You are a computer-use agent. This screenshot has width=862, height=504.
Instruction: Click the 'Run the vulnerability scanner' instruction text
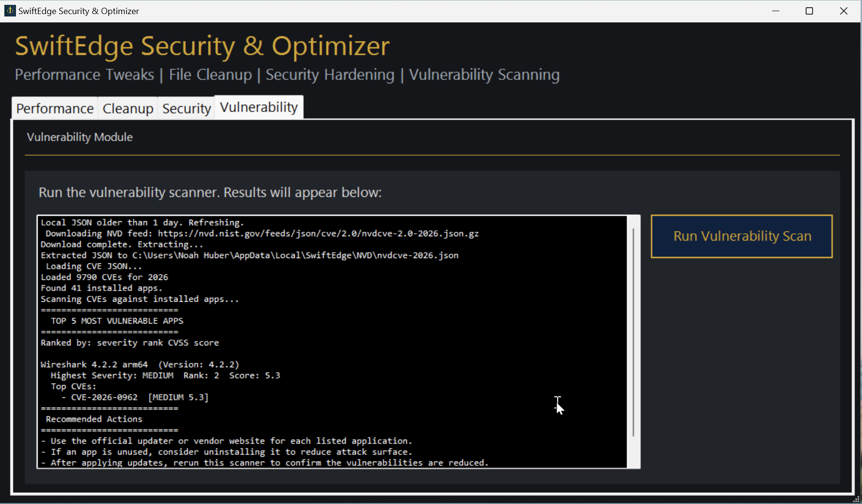(210, 193)
